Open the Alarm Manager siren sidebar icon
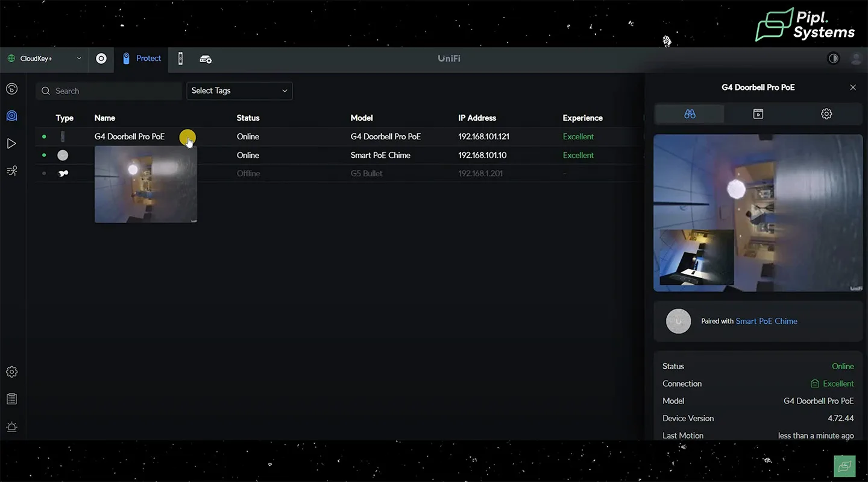Screen dimensions: 868x482 pos(11,427)
